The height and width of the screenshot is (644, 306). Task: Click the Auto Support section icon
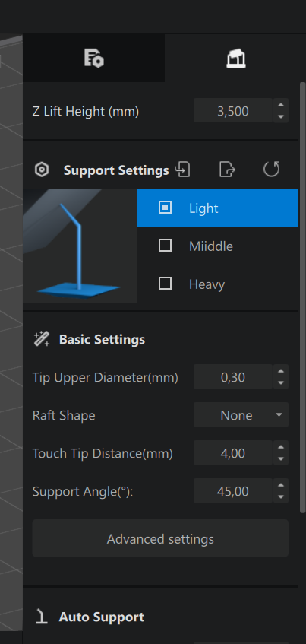(41, 617)
